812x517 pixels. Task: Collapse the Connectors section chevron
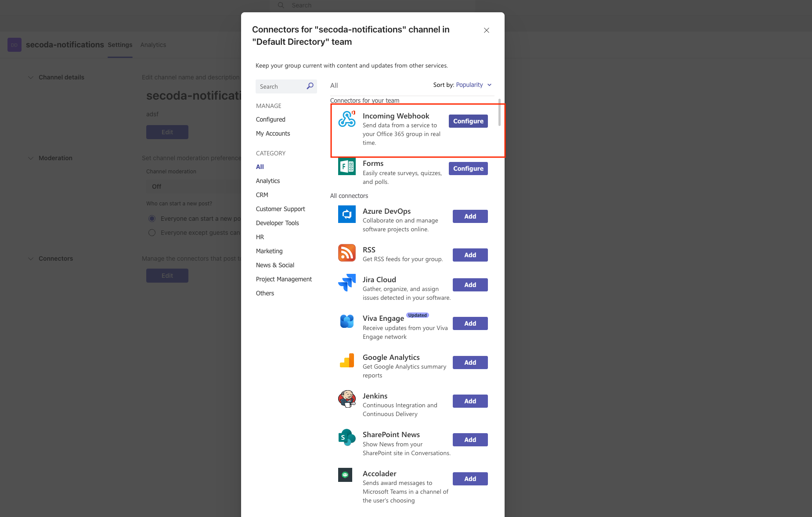(x=31, y=258)
